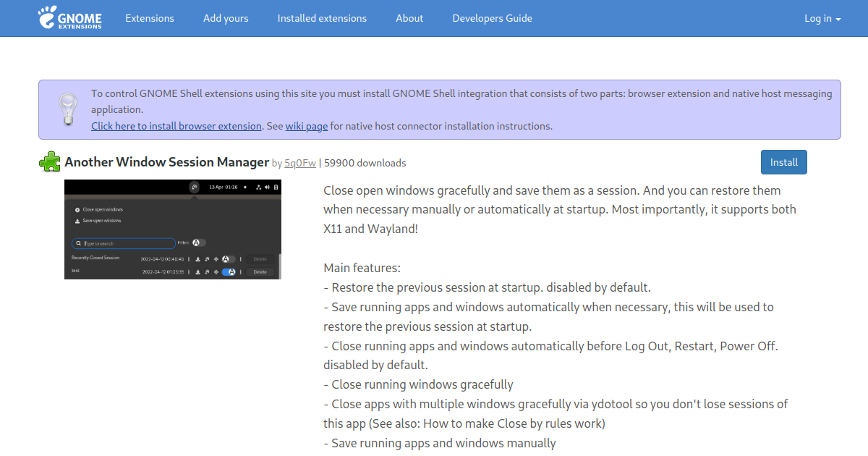Open the Developers Guide
This screenshot has height=456, width=868.
coord(493,18)
